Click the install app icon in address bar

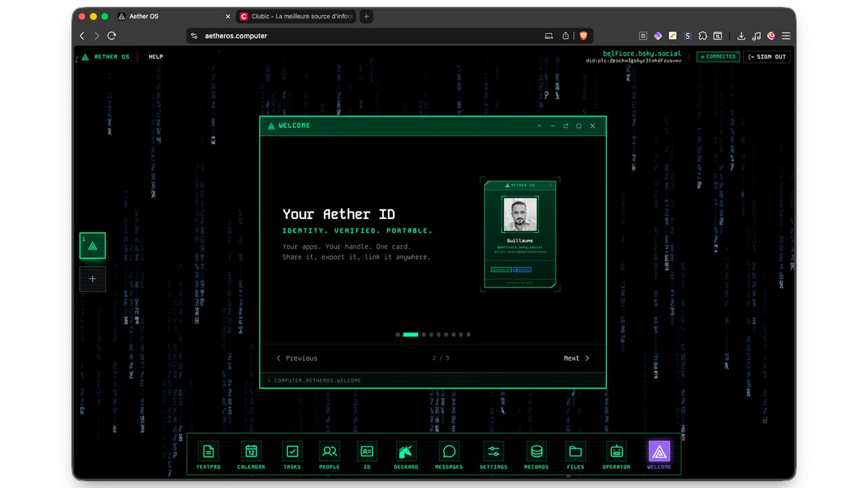(x=548, y=35)
